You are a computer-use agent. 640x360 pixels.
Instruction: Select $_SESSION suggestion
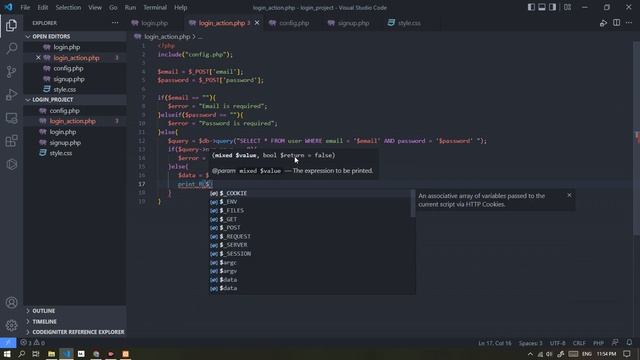tap(312, 253)
